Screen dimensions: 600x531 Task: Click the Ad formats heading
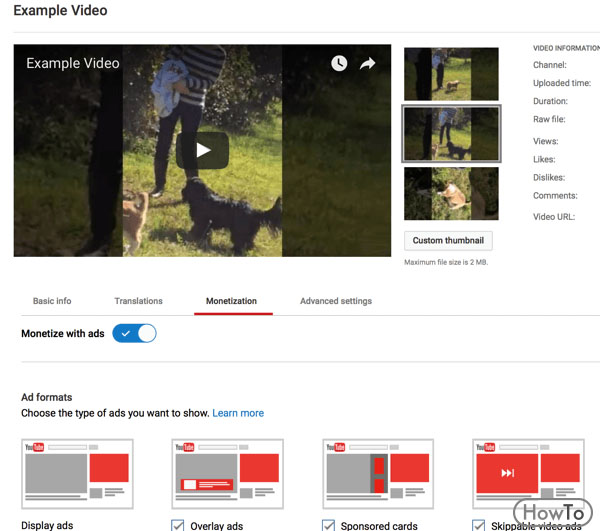pos(47,397)
